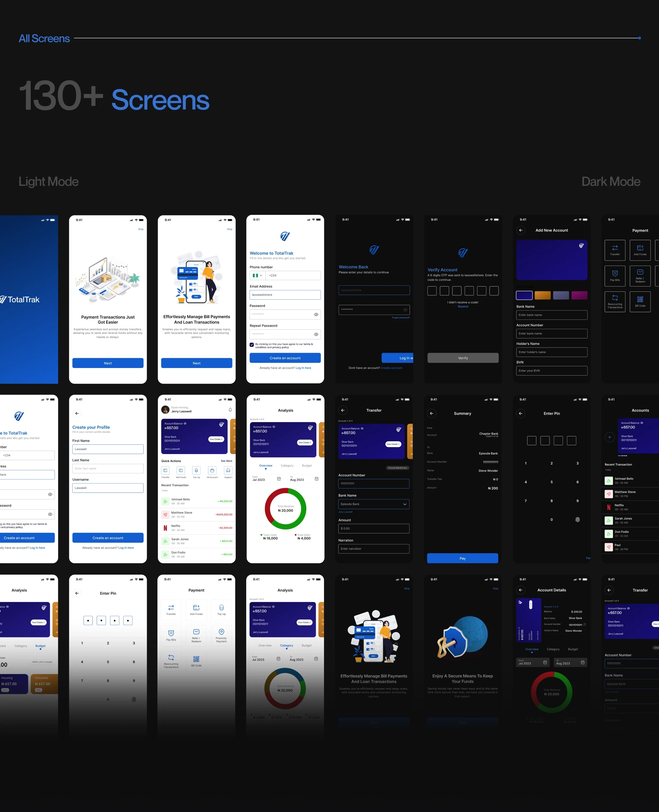The height and width of the screenshot is (812, 659).
Task: Open the country flag code dropdown
Action: tap(257, 276)
